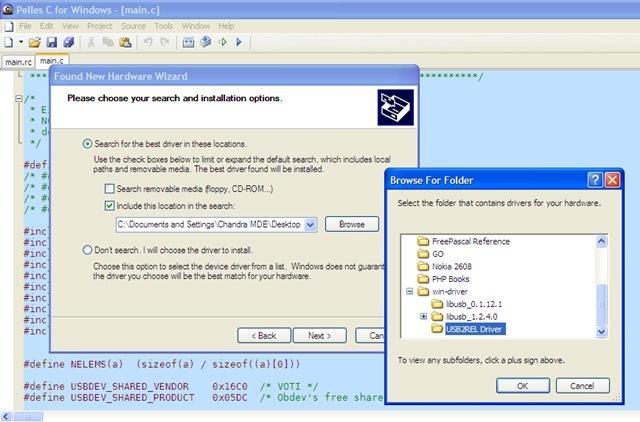Screen dimensions: 640x422
Task: Click the Compile toolbar icon
Action: pyautogui.click(x=188, y=42)
